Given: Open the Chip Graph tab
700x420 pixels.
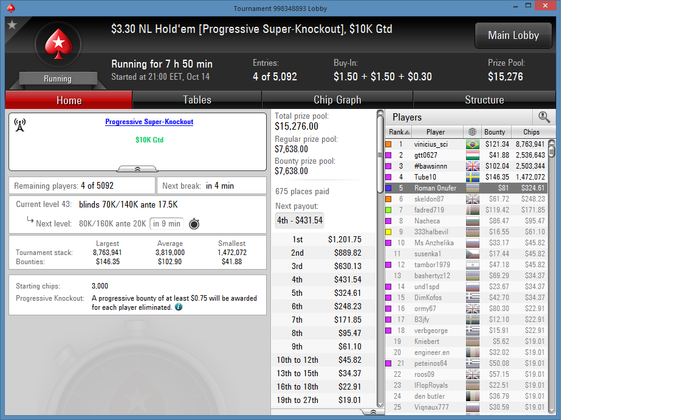Looking at the screenshot, I should [x=337, y=100].
